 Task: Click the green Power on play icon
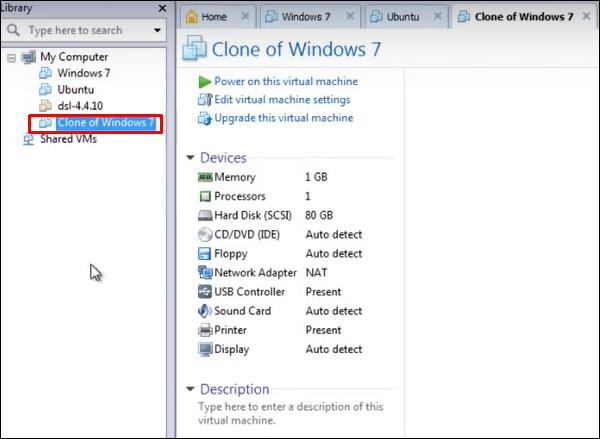point(204,82)
